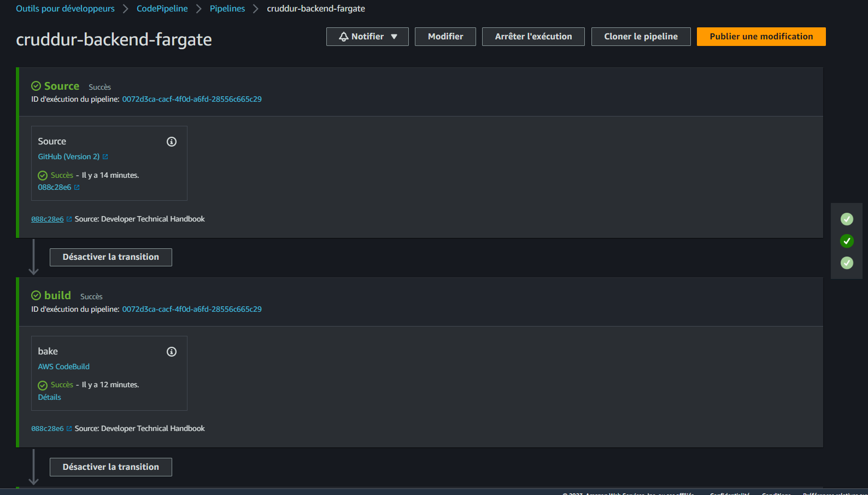
Task: Jump to second stage via middle checkmark indicator
Action: pyautogui.click(x=847, y=241)
